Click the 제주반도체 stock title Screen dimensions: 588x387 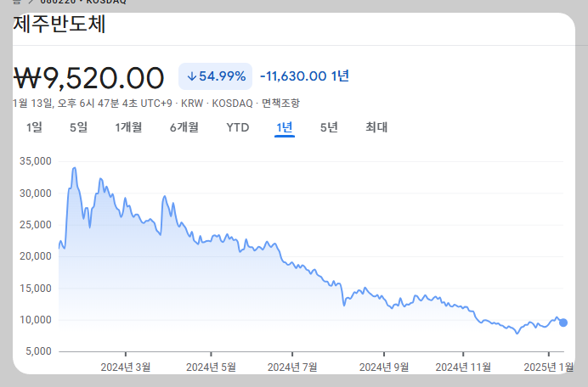pos(59,25)
